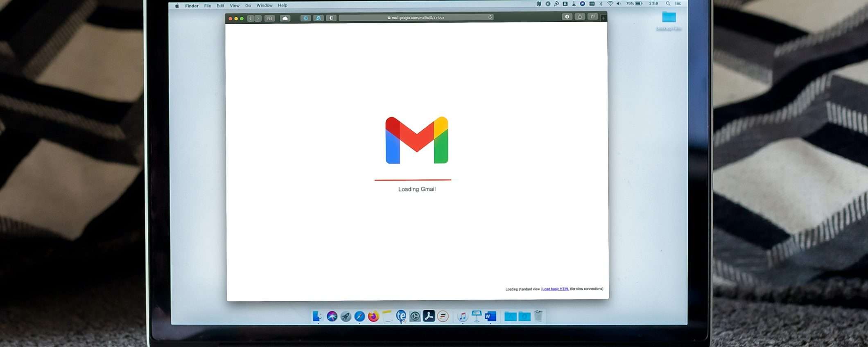
Task: Open Microsoft Word from the Dock
Action: point(491,316)
